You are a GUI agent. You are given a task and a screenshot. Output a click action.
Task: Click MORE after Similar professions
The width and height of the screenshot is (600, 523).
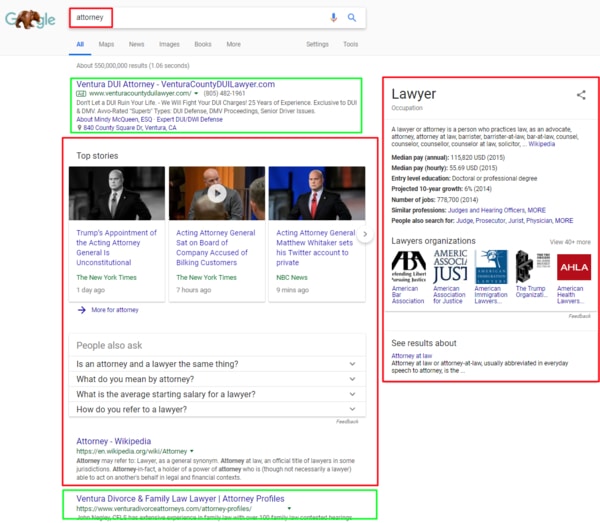click(x=536, y=210)
